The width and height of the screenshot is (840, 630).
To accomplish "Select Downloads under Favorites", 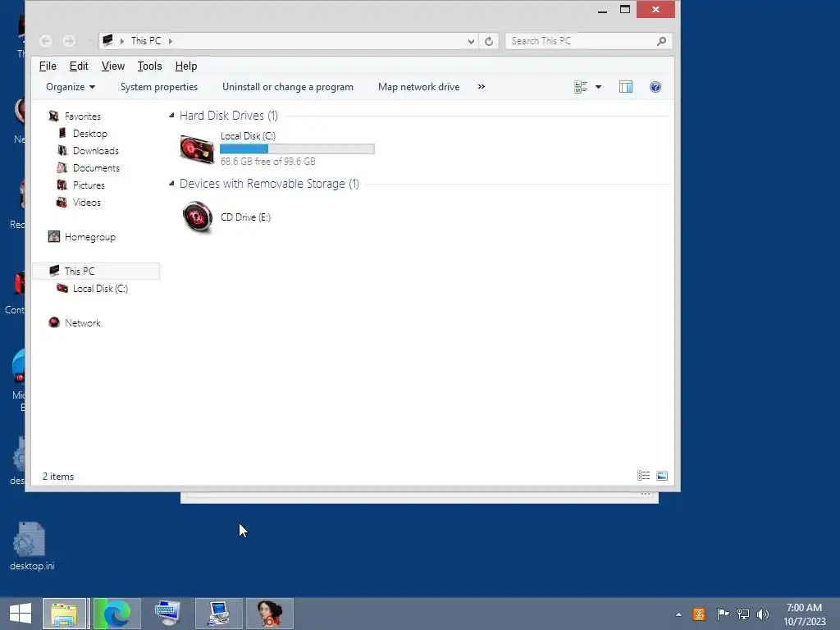I will click(96, 151).
